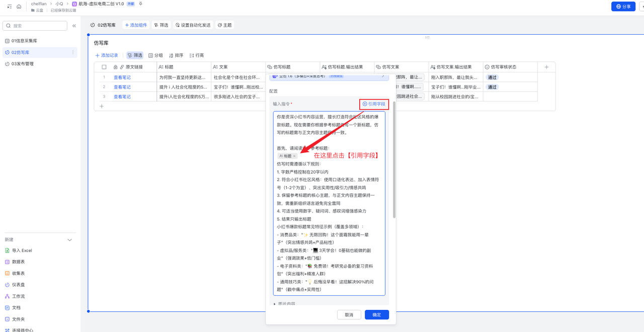The width and height of the screenshot is (644, 332).
Task: Add a row with plus below row 3
Action: 102,106
